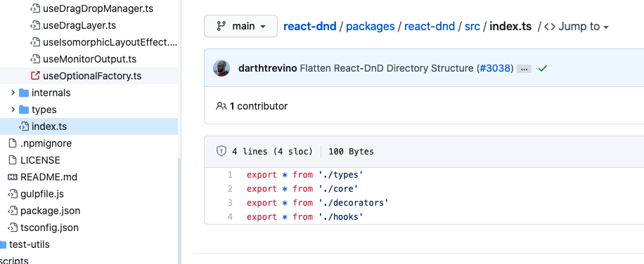Open useOptionalFactory.ts file

[x=92, y=76]
